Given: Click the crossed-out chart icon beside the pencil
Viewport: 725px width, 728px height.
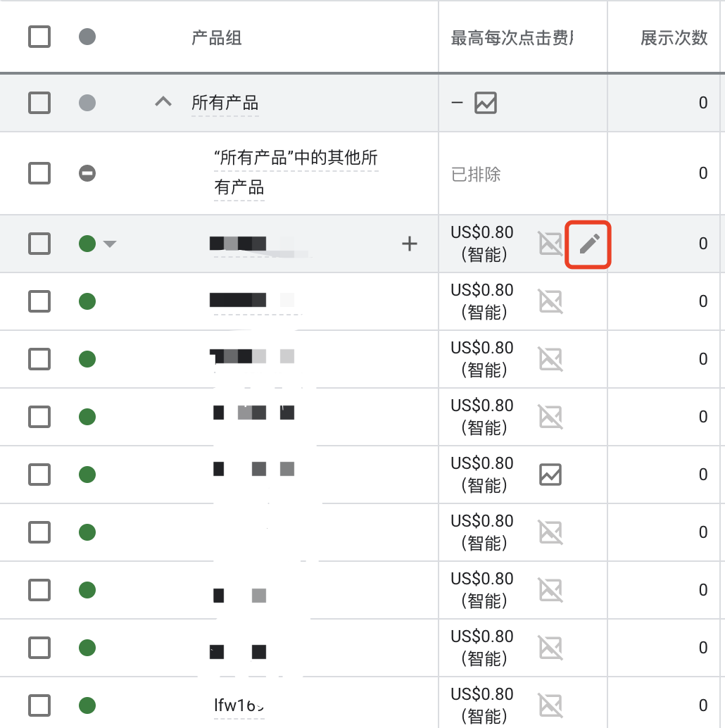Looking at the screenshot, I should (550, 244).
